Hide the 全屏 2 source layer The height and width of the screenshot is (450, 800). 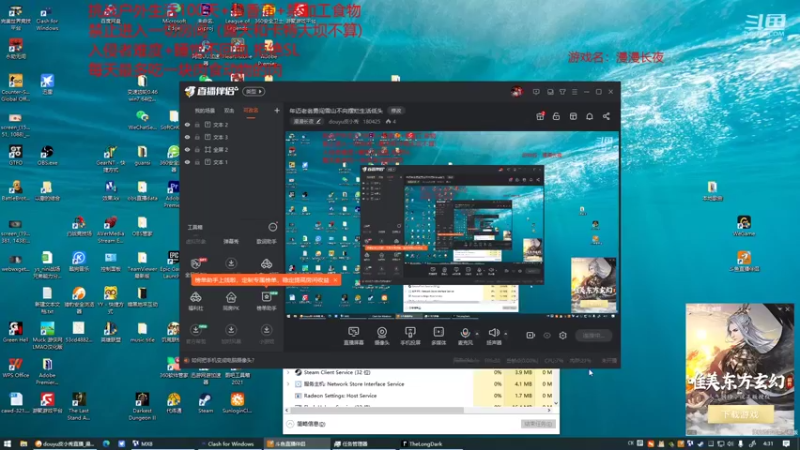click(187, 149)
